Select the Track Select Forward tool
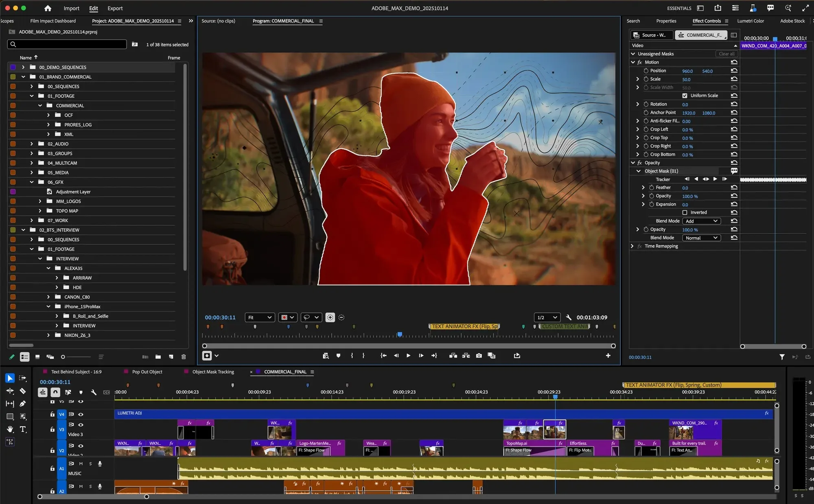Screen dimensions: 814x504 coord(23,378)
